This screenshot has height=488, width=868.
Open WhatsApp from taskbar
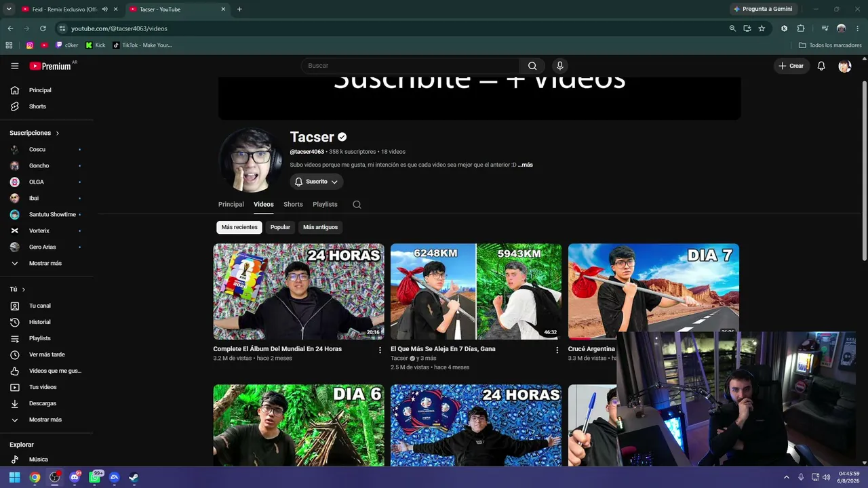(95, 477)
